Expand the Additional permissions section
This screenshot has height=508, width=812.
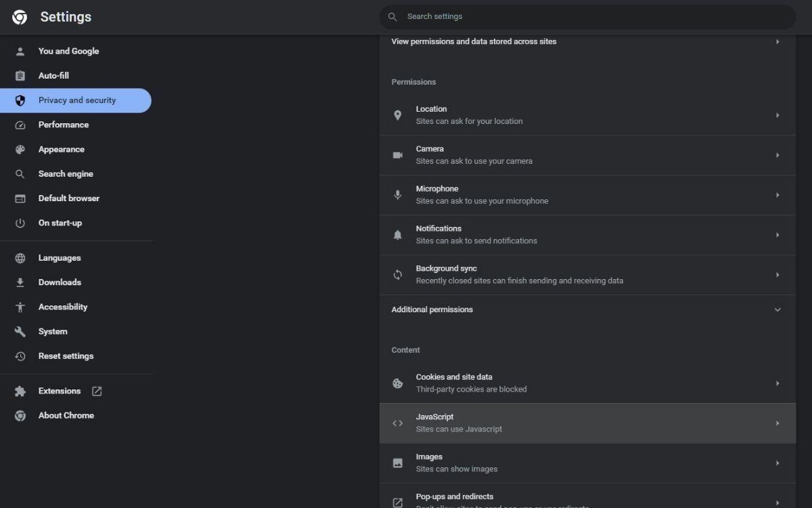[777, 310]
